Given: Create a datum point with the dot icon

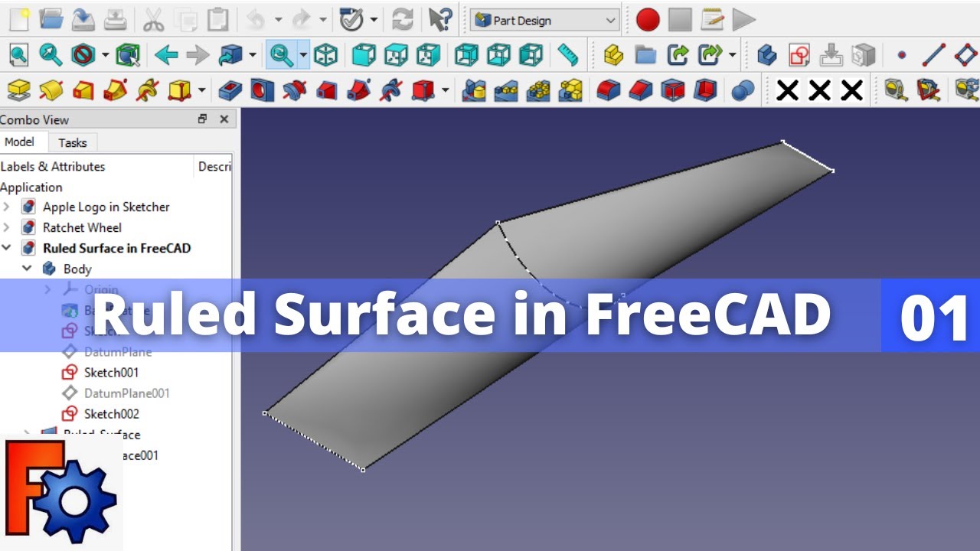Looking at the screenshot, I should (901, 54).
